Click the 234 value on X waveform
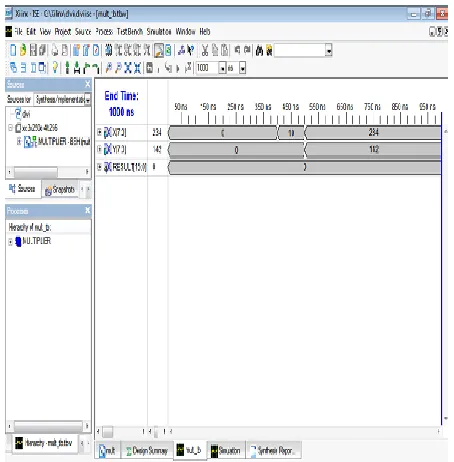 (374, 132)
